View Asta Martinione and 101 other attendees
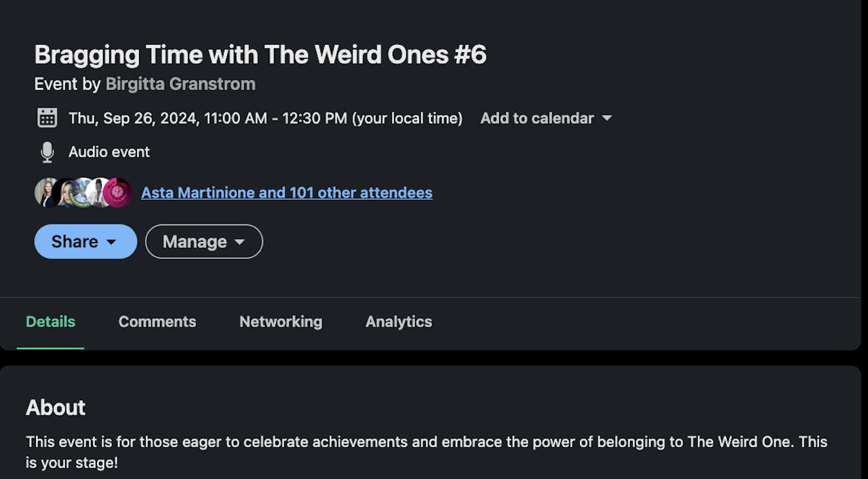Viewport: 868px width, 479px height. click(x=286, y=192)
